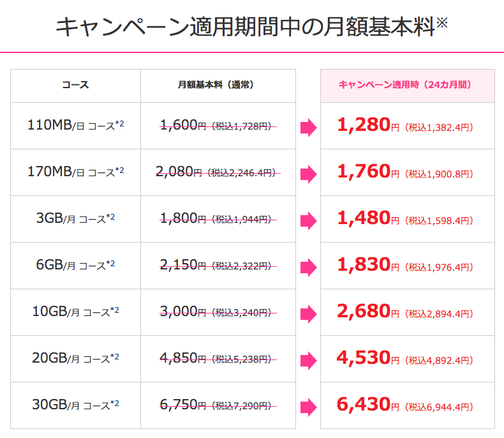The image size is (504, 438).
Task: Click the *2 footnote beside 30GB/月 コース
Action: click(115, 403)
